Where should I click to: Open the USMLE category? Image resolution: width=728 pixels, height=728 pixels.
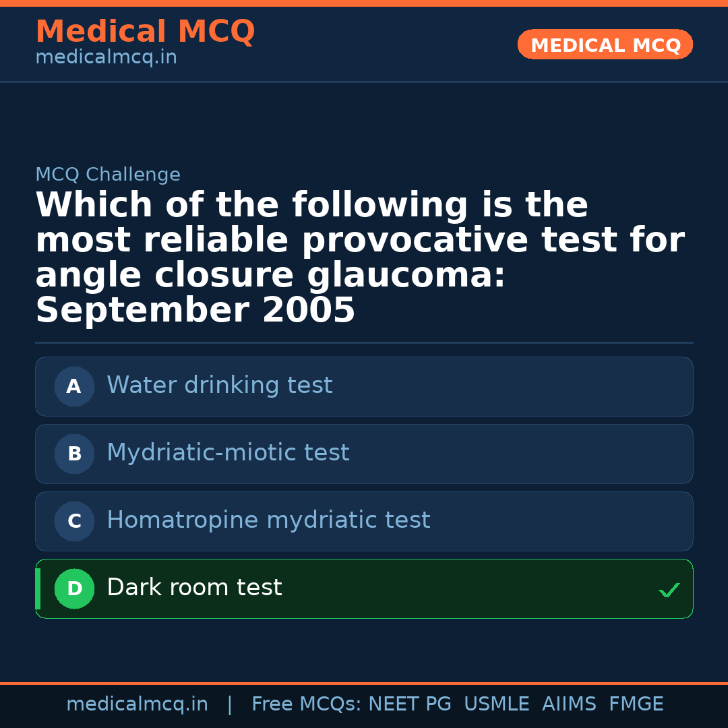(x=497, y=704)
